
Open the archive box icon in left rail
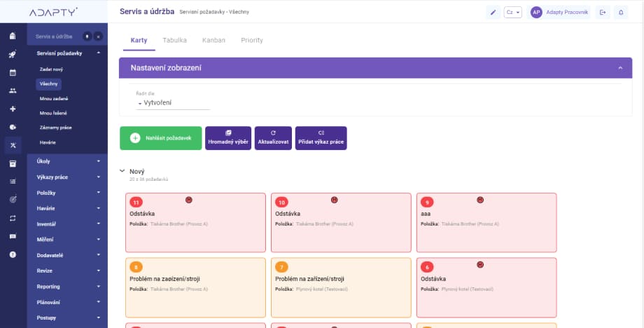tap(13, 163)
